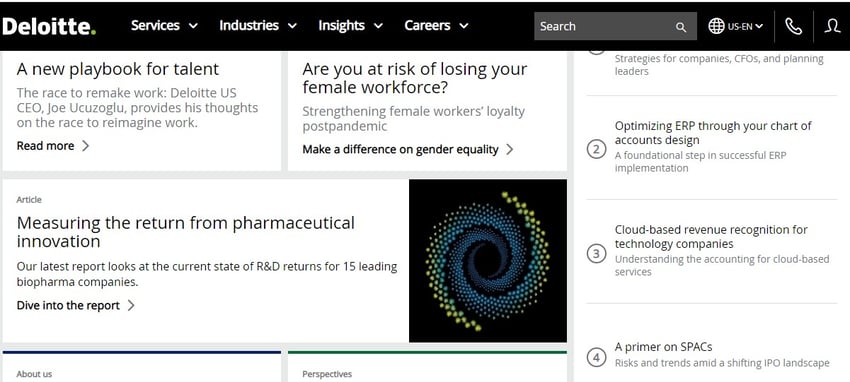Focus the Search input field
This screenshot has height=382, width=850.
pyautogui.click(x=615, y=26)
